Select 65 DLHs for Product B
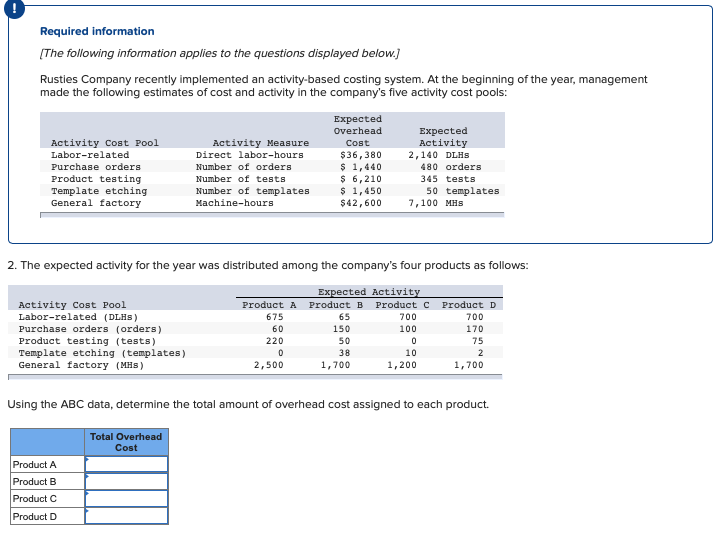Image resolution: width=721 pixels, height=548 pixels. click(x=344, y=317)
